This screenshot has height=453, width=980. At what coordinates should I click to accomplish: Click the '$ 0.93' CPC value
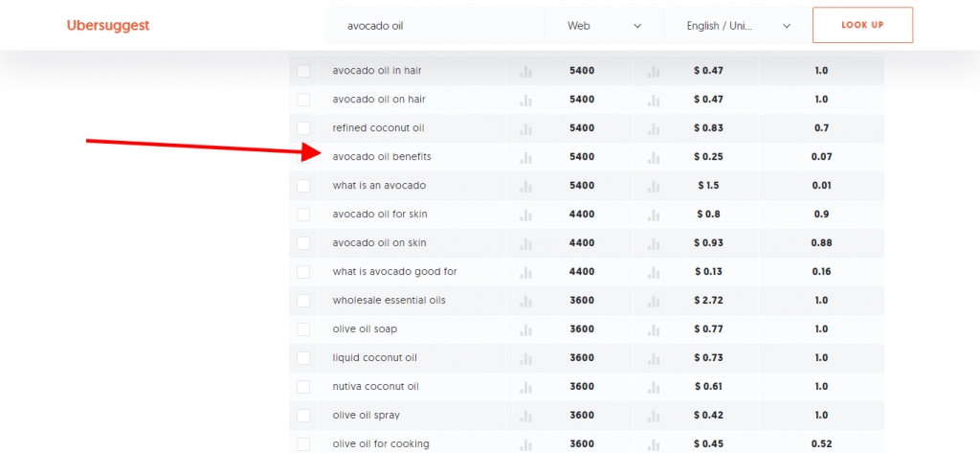708,242
